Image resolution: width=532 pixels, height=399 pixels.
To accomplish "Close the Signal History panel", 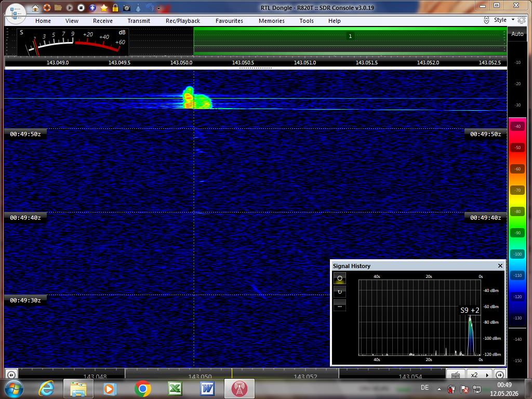I will [500, 265].
